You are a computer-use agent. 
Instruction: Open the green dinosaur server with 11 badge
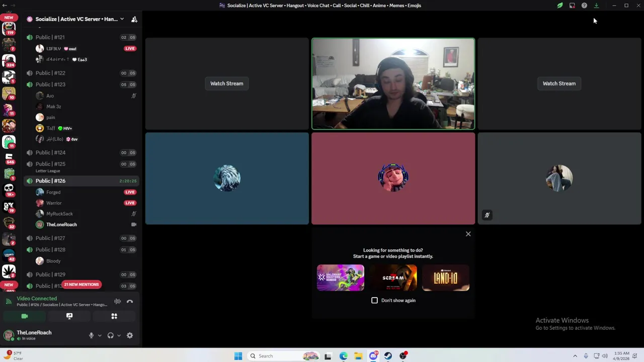click(9, 142)
